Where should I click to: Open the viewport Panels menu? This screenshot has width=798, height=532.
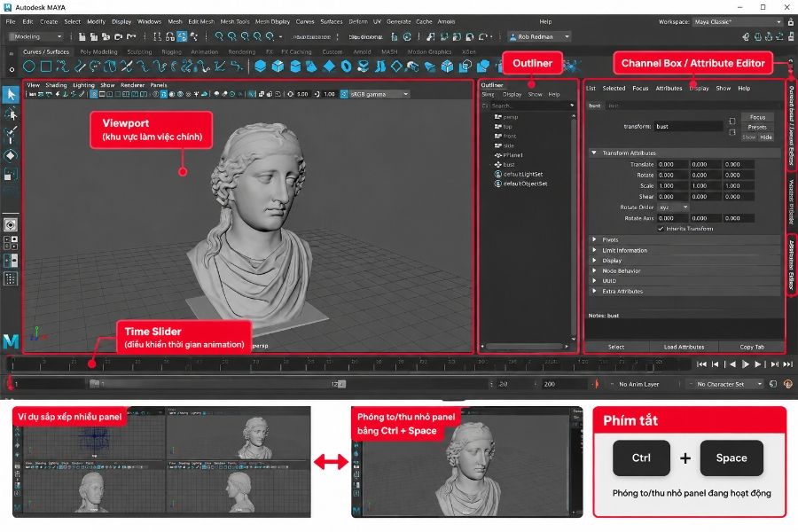tap(159, 85)
